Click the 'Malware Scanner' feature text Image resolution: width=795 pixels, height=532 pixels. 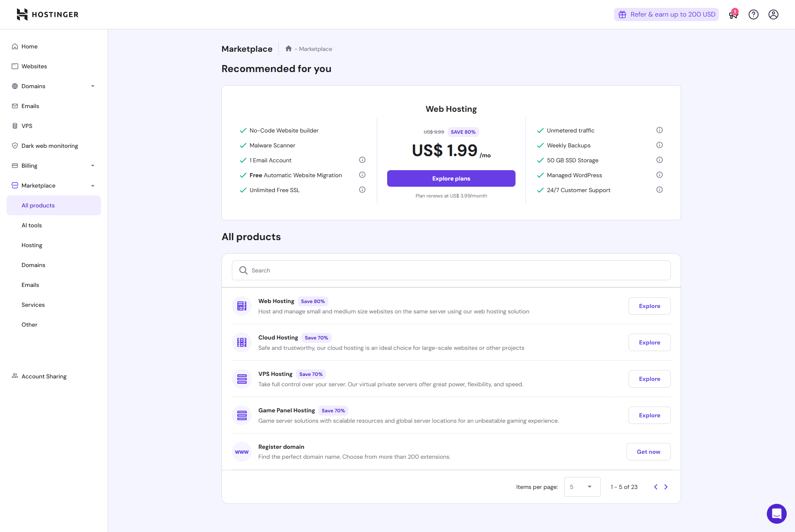tap(272, 145)
